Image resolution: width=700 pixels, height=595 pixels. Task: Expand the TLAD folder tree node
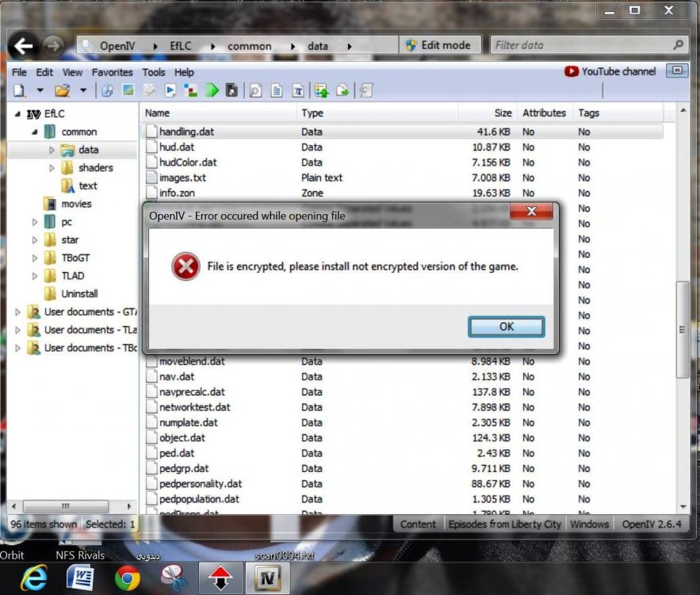coord(35,276)
